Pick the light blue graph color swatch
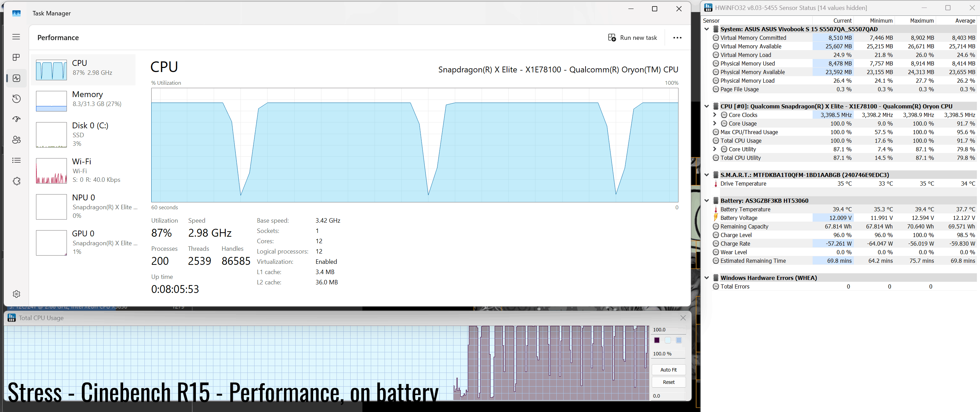 tap(679, 341)
